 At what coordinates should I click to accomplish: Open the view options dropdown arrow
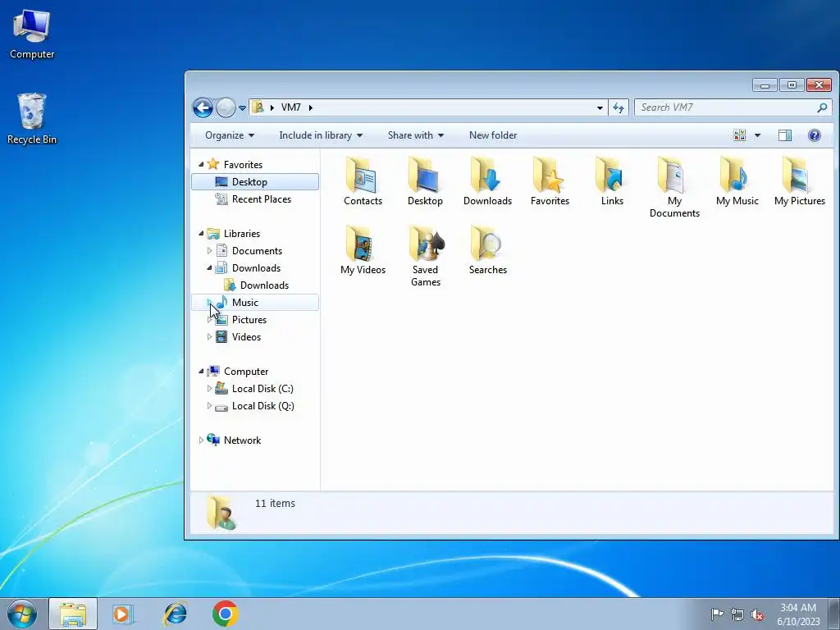(757, 135)
